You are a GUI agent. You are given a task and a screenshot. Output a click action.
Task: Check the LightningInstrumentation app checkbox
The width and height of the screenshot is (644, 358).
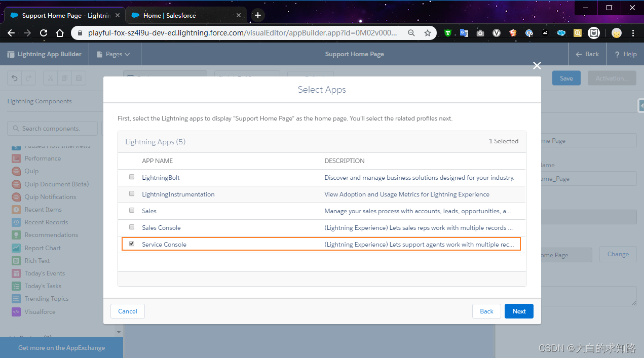pos(132,194)
